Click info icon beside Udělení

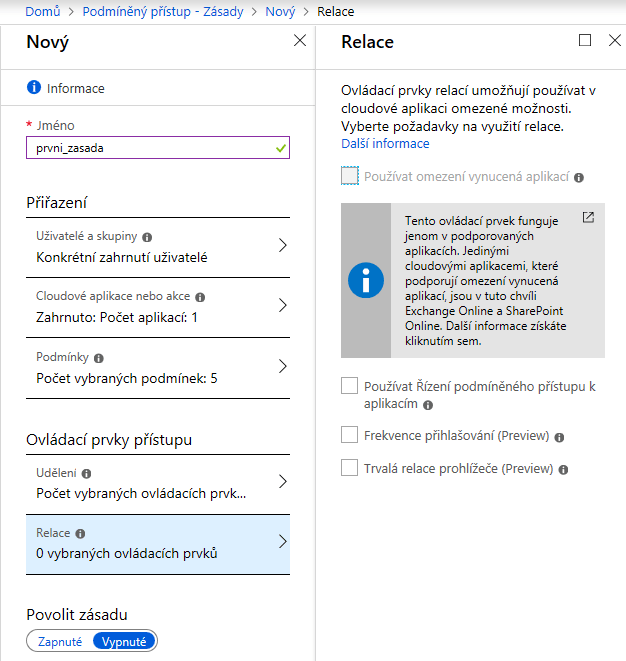coord(87,473)
